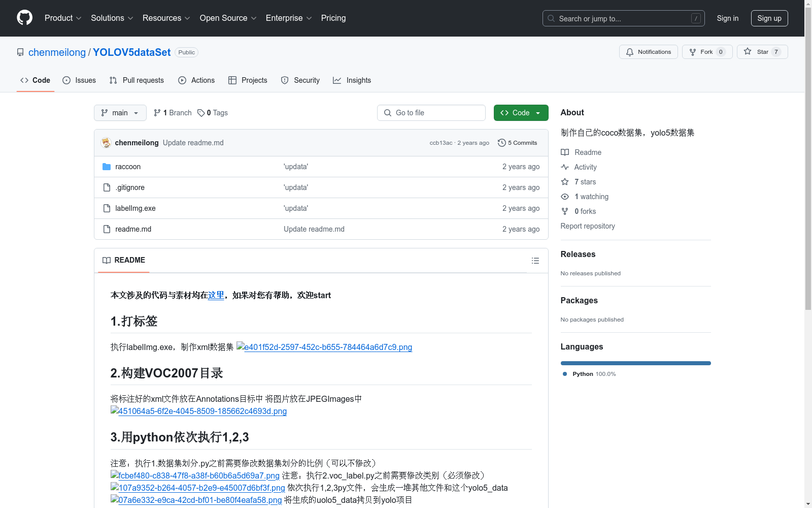The width and height of the screenshot is (812, 508).
Task: Follow the 这里 link in README
Action: coord(216,295)
